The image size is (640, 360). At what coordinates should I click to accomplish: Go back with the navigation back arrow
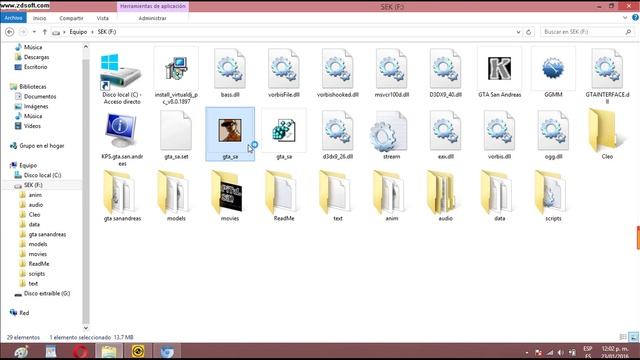point(9,32)
